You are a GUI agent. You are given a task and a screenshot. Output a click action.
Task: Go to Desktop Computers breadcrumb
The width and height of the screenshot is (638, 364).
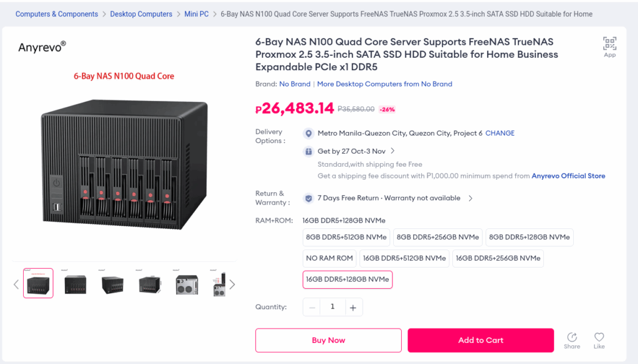tap(141, 14)
